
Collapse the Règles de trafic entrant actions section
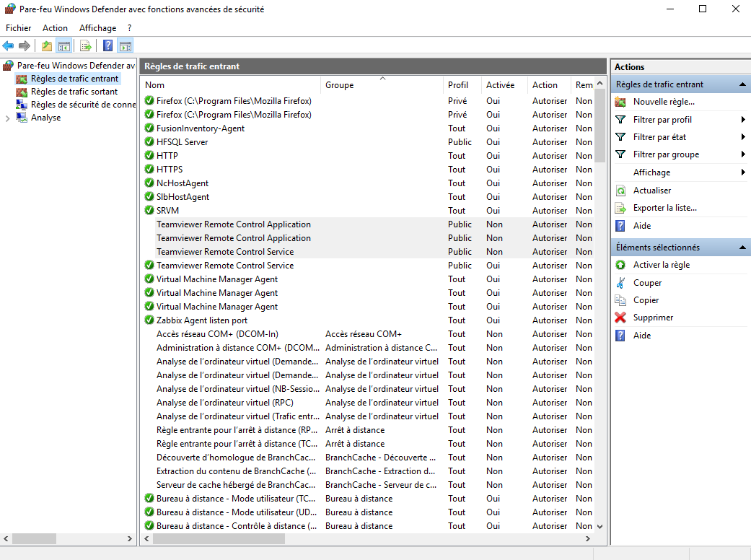[x=742, y=84]
